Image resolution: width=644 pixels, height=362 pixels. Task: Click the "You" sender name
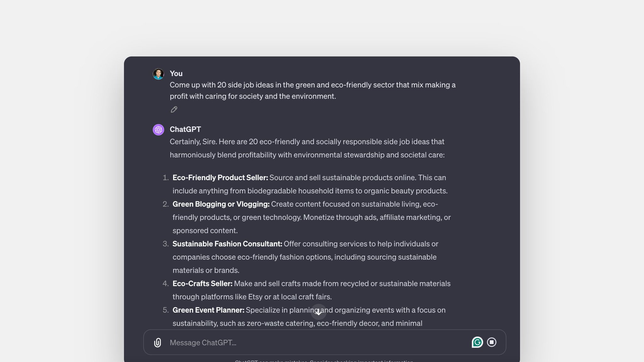click(x=176, y=74)
